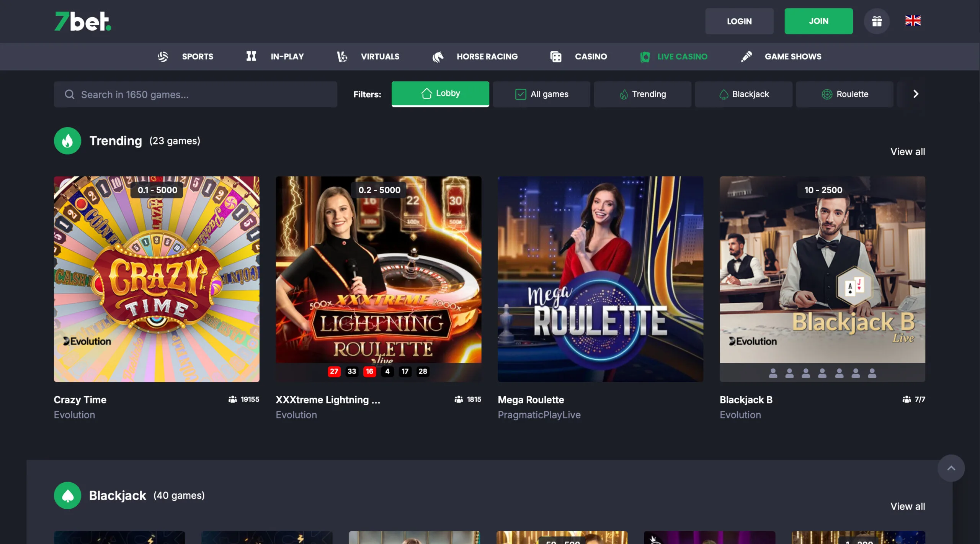Screen dimensions: 980x544
Task: Click the scroll-to-top chevron at bottom right
Action: tap(952, 468)
